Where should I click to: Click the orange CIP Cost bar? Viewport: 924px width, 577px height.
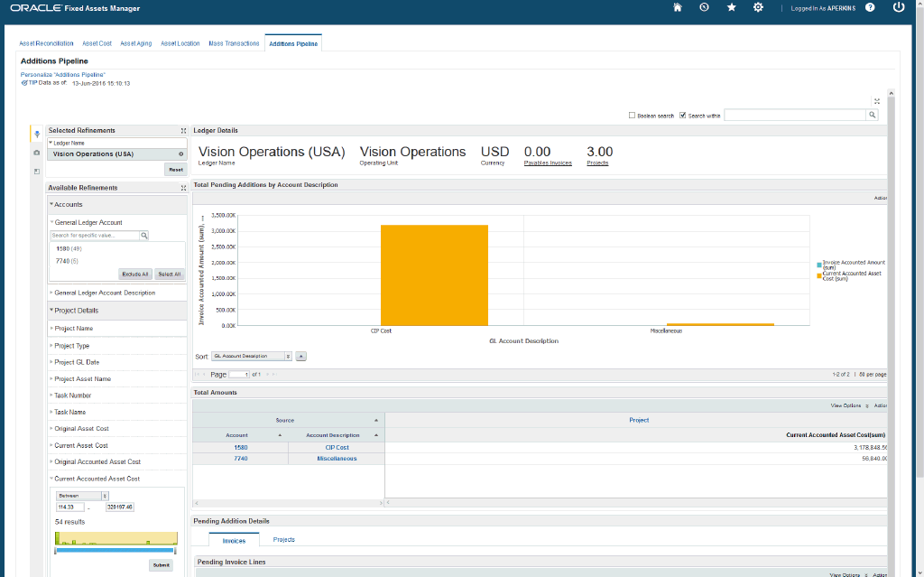[434, 275]
